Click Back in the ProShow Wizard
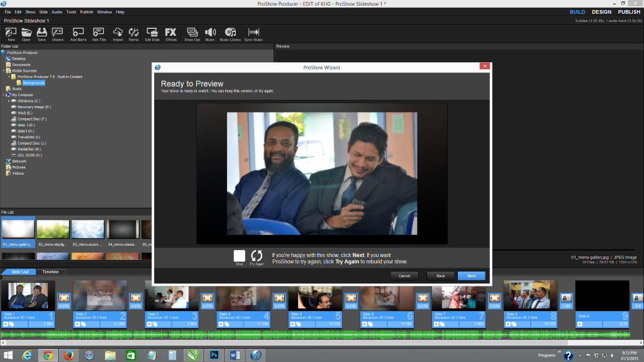The width and height of the screenshot is (644, 362). point(440,276)
